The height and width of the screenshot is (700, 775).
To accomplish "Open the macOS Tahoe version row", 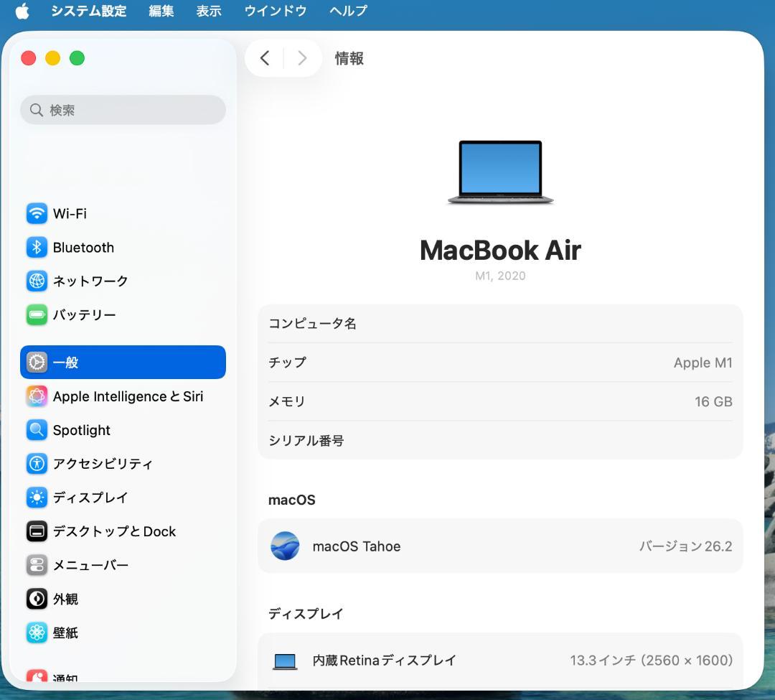I will coord(501,546).
